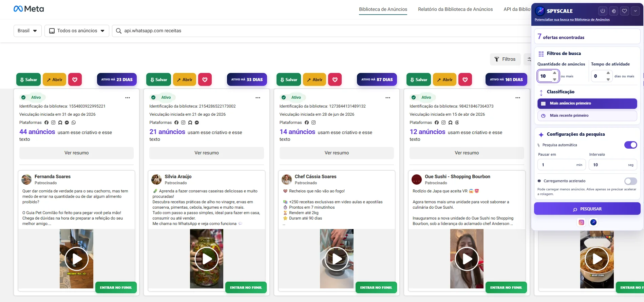Open the SpyScale tagline link
The image size is (644, 302).
coord(572,20)
